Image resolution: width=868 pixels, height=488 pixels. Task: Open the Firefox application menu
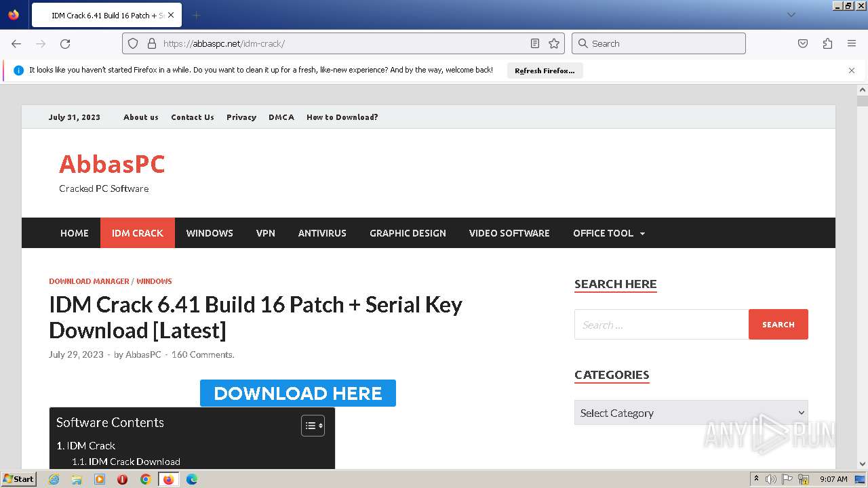pyautogui.click(x=852, y=43)
